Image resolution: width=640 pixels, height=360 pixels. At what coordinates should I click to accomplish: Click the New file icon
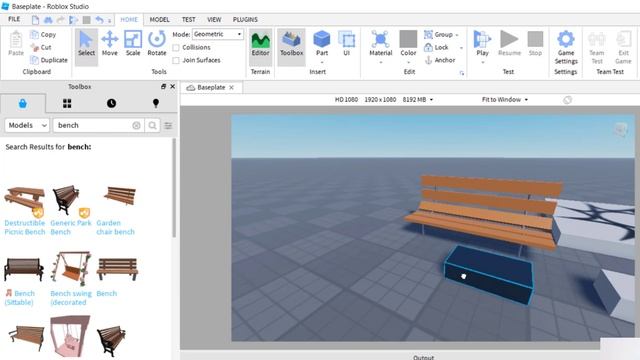point(35,20)
